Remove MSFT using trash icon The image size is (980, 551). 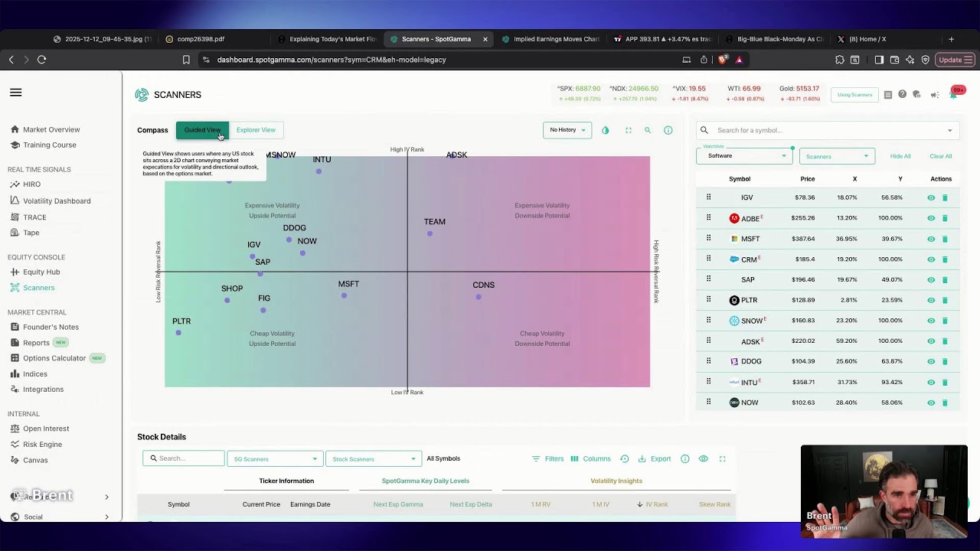point(945,239)
